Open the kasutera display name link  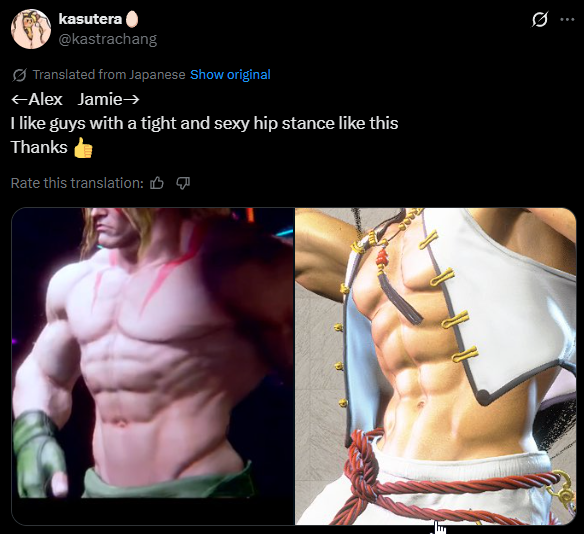(x=90, y=19)
